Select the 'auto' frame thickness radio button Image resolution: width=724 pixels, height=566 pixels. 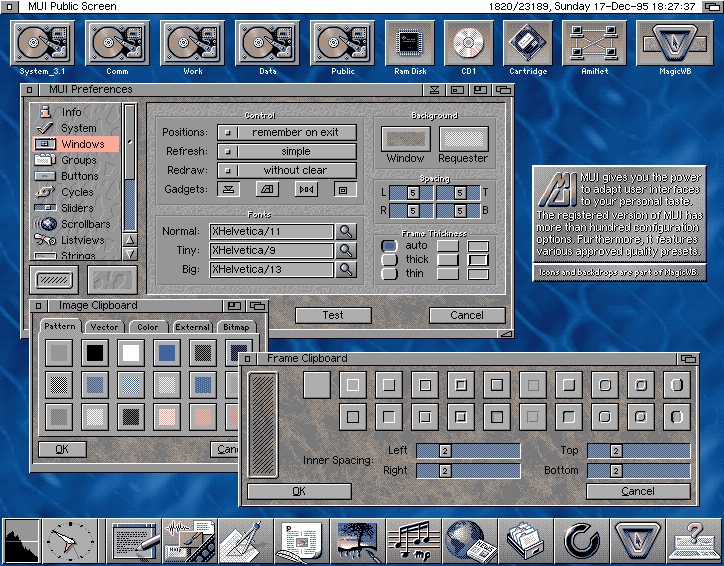tap(389, 246)
